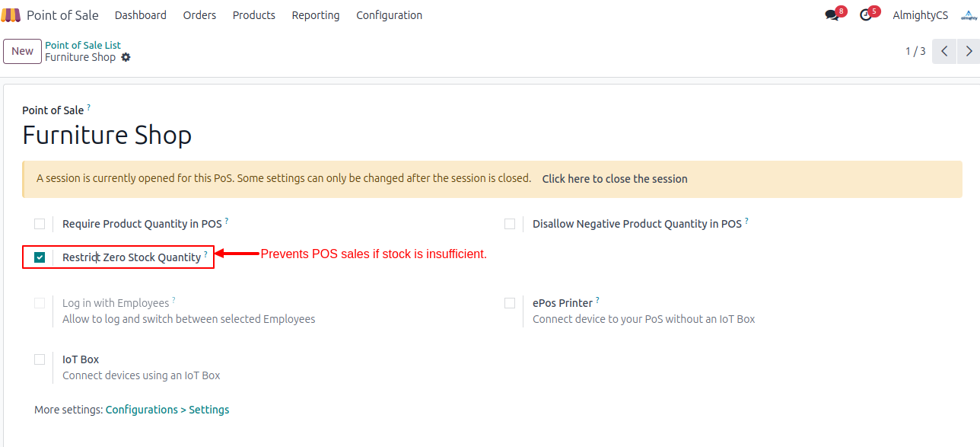Go to previous record with left arrow
Viewport: 980px width, 447px height.
(x=944, y=51)
